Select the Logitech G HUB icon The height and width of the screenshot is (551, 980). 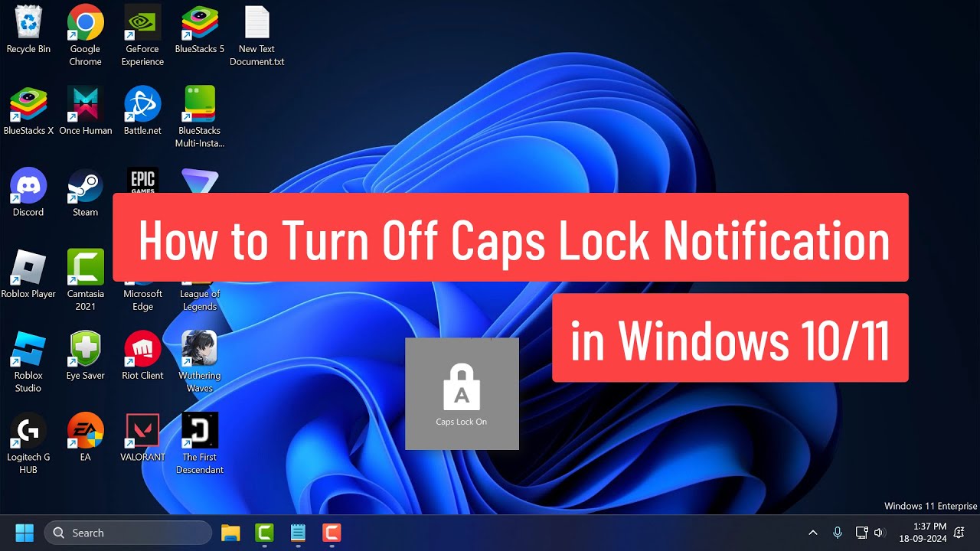(28, 443)
